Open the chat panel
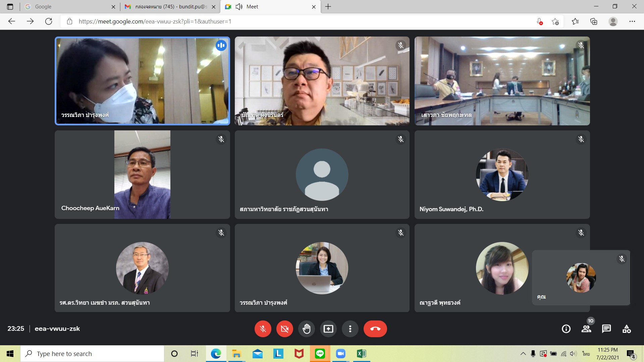644x362 pixels. pyautogui.click(x=606, y=329)
